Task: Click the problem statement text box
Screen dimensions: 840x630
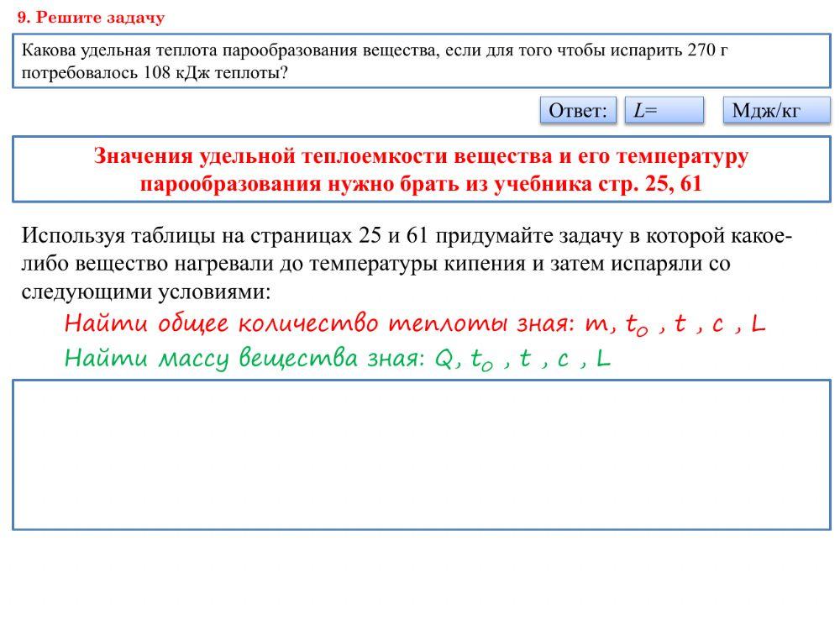Action: [x=421, y=61]
